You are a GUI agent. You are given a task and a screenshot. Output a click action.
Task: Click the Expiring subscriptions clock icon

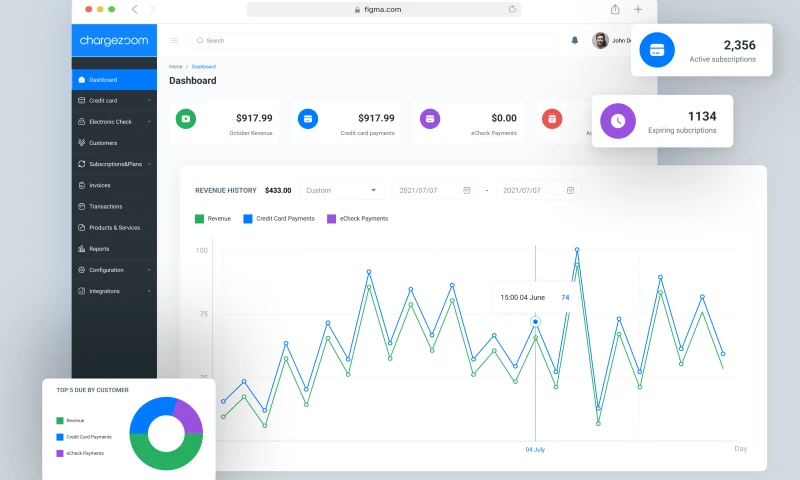point(618,121)
